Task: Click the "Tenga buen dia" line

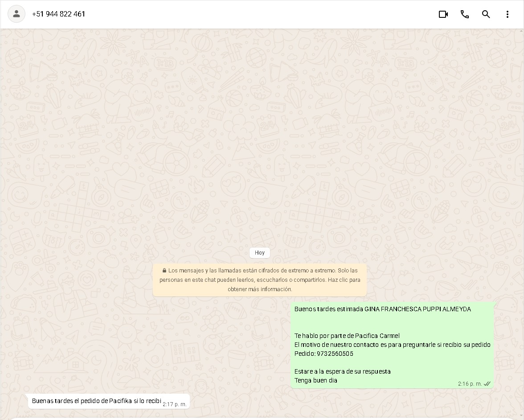Action: pos(315,380)
